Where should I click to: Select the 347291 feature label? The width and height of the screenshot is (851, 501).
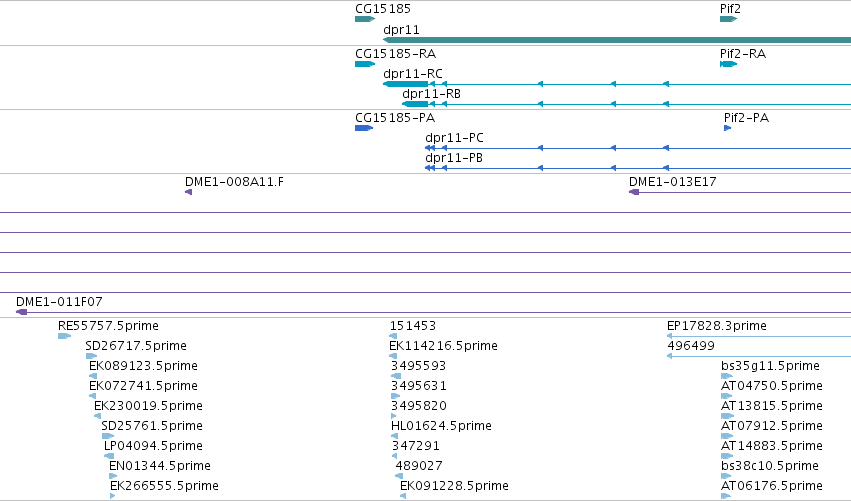(x=416, y=446)
